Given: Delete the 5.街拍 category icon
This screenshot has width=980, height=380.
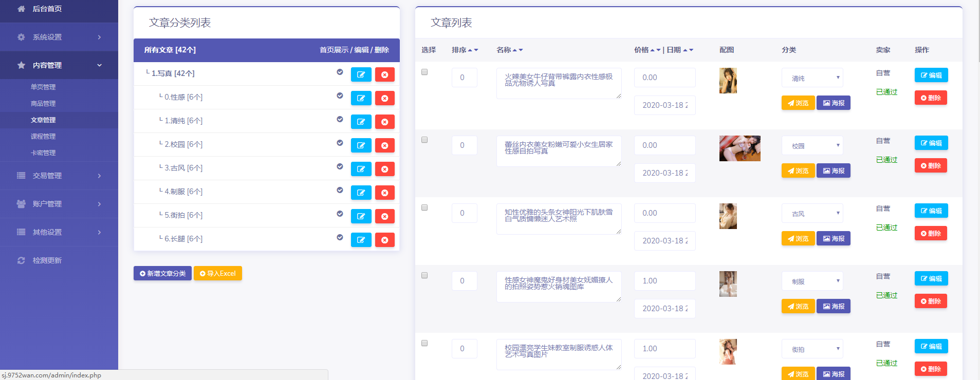Looking at the screenshot, I should [384, 216].
